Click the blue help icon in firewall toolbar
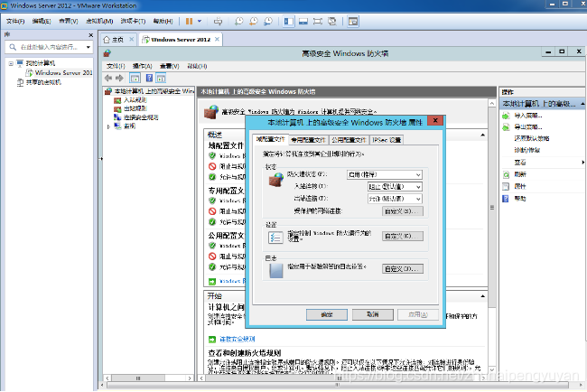 coord(149,78)
